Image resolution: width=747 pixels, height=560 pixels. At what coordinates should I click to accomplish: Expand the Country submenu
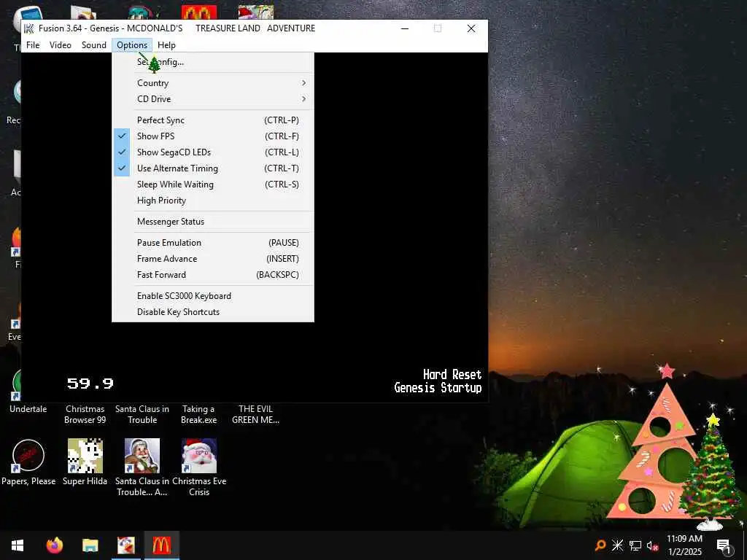tap(213, 83)
